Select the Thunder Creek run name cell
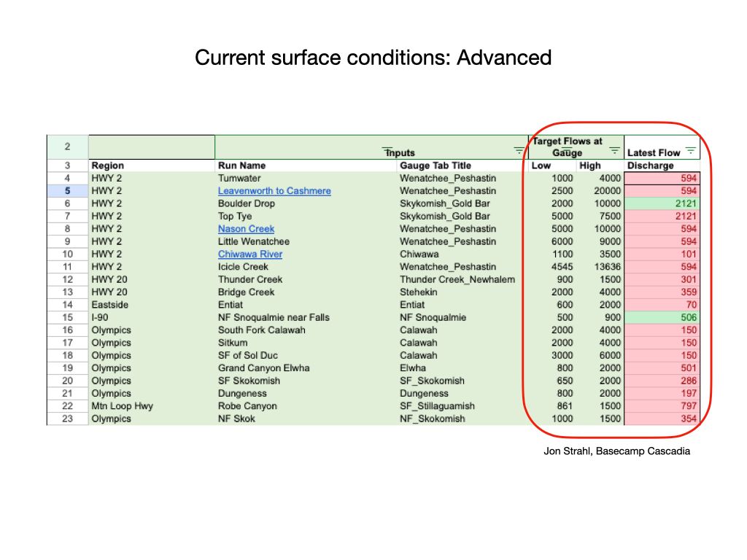The height and width of the screenshot is (560, 747). (306, 279)
